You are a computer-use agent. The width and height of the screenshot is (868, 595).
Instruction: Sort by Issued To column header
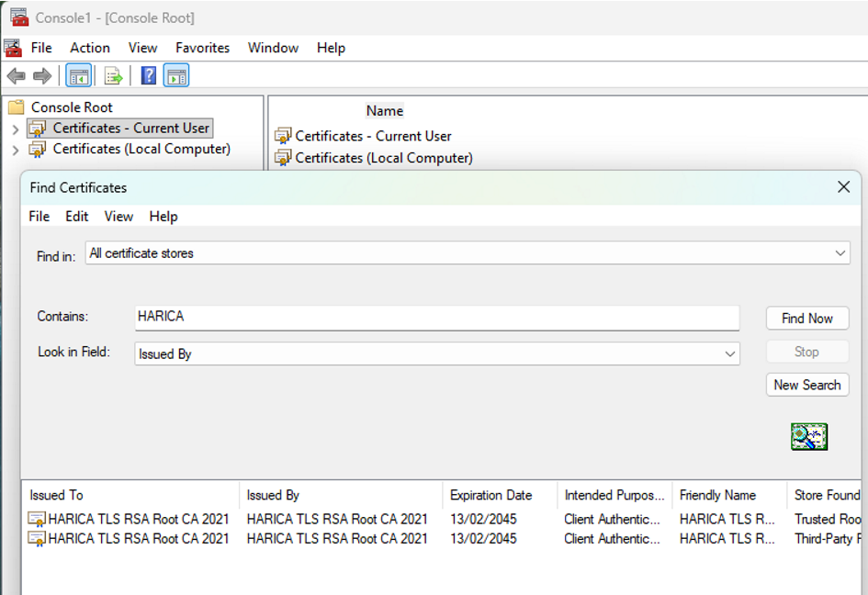(x=130, y=495)
